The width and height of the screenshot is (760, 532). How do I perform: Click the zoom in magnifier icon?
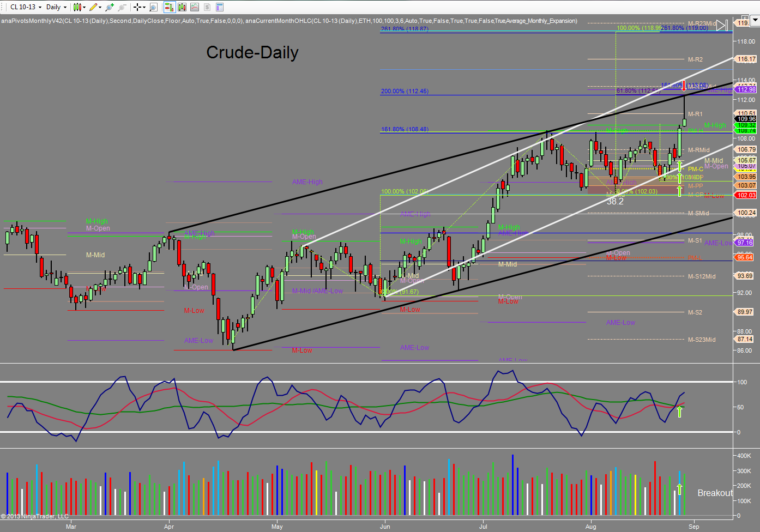pos(110,7)
